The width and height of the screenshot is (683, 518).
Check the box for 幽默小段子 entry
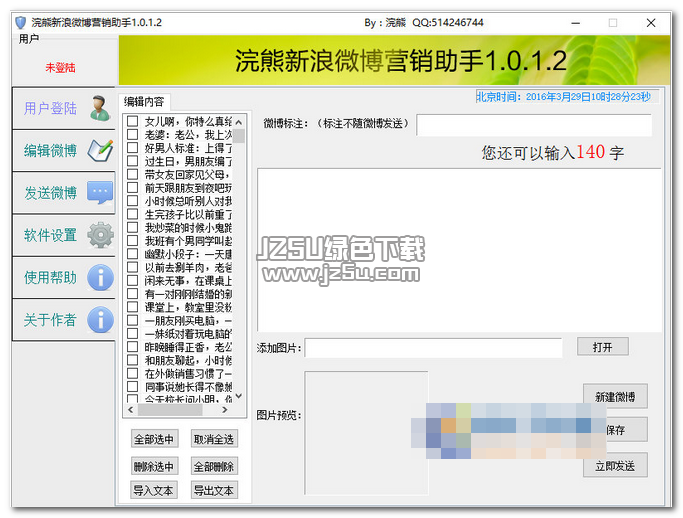[132, 254]
